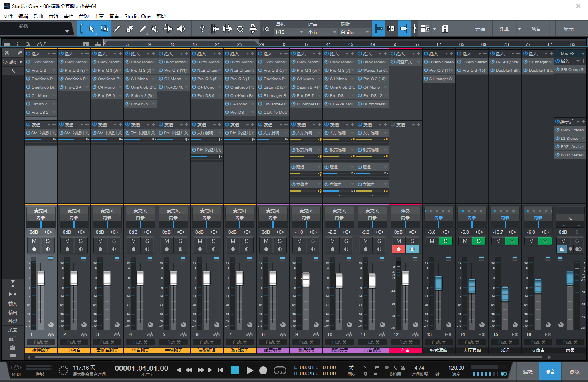
Task: Start playback with the Play button
Action: pos(250,370)
